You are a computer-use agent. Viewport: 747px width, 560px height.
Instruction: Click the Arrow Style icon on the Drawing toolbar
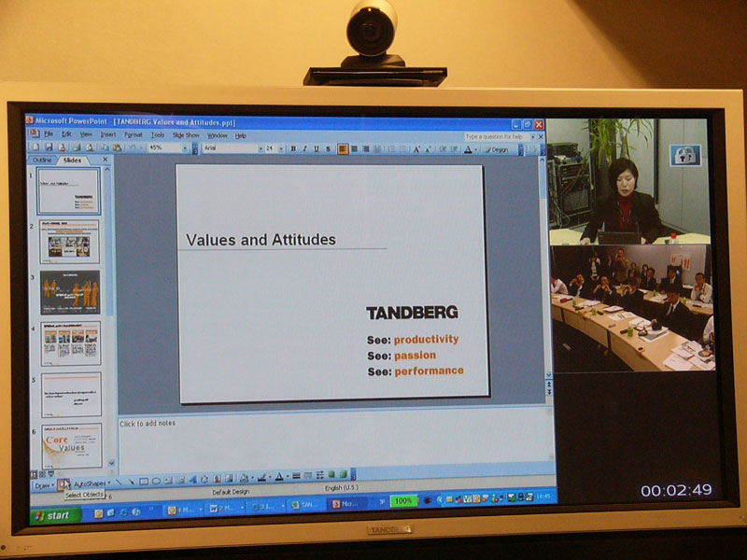coord(320,475)
